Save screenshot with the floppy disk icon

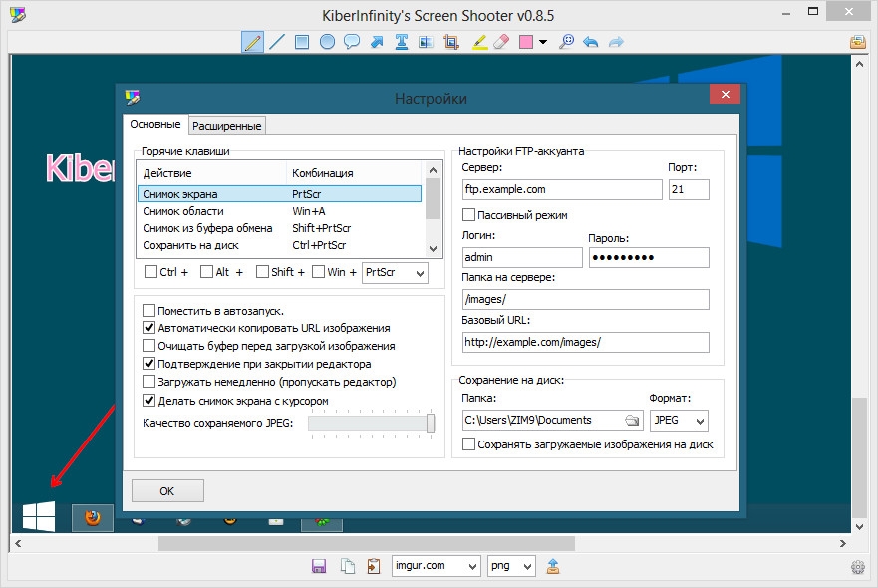(319, 566)
